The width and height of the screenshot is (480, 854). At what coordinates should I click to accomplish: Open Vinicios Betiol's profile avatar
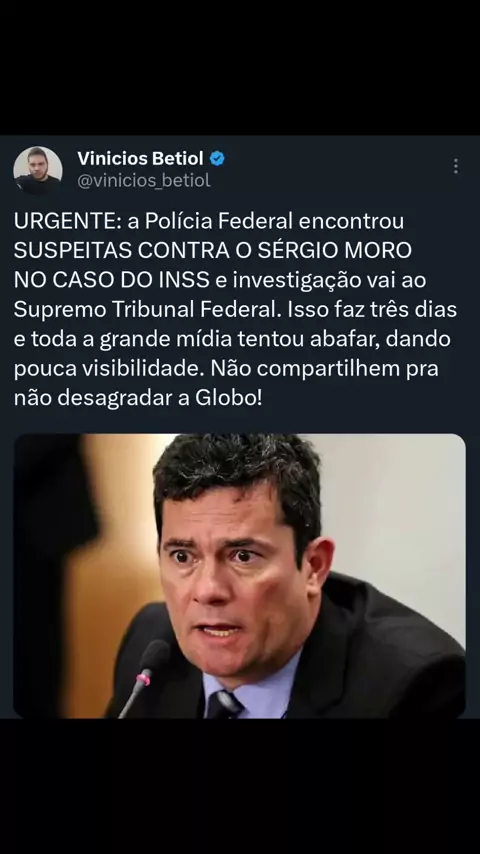point(38,170)
